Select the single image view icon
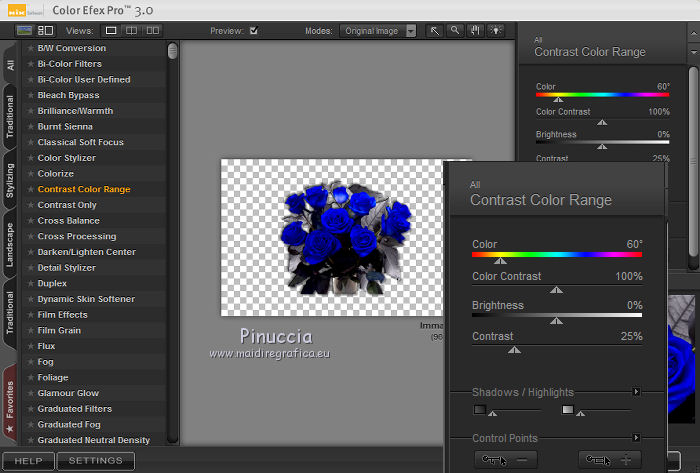Screen dimensions: 700x473 (111, 30)
